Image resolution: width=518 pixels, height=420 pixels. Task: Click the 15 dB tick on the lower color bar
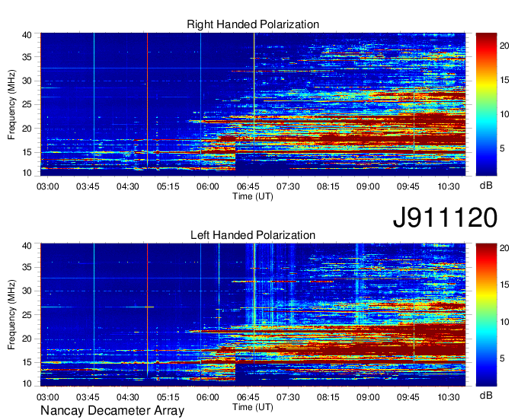[504, 285]
